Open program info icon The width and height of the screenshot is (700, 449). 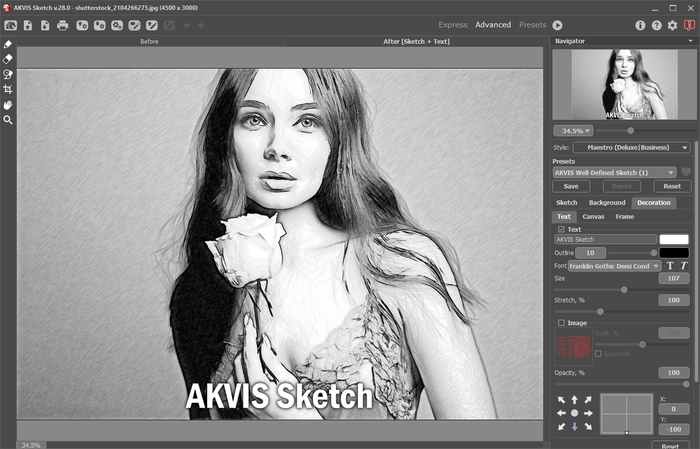click(640, 25)
